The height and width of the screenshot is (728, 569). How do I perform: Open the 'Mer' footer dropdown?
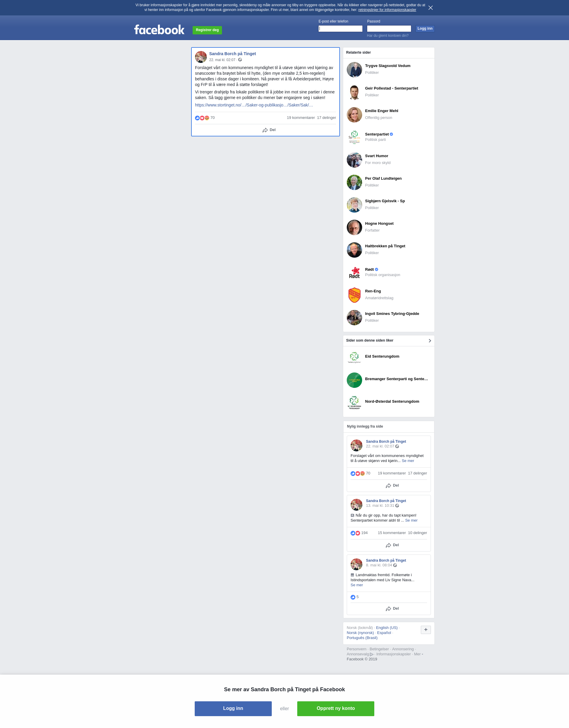418,654
